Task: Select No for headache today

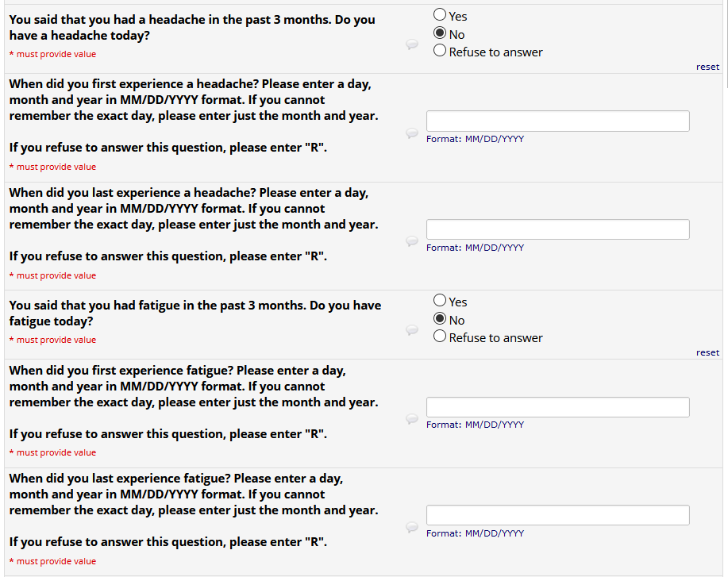Action: coord(440,33)
